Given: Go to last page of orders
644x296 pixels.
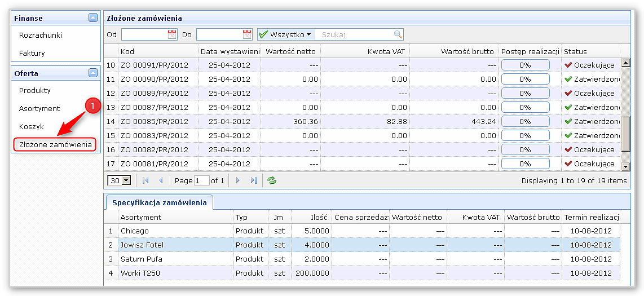Looking at the screenshot, I should click(253, 181).
